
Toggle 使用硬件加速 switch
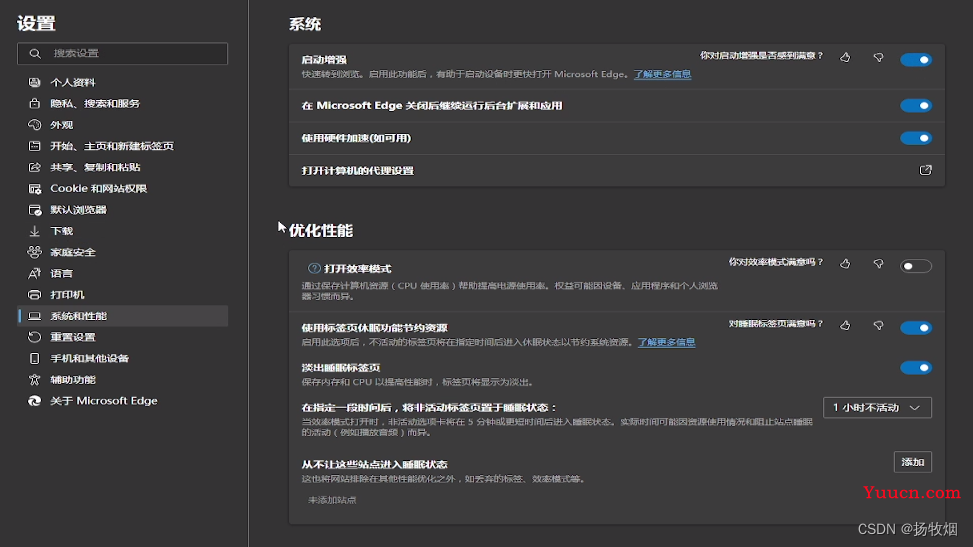click(x=916, y=138)
